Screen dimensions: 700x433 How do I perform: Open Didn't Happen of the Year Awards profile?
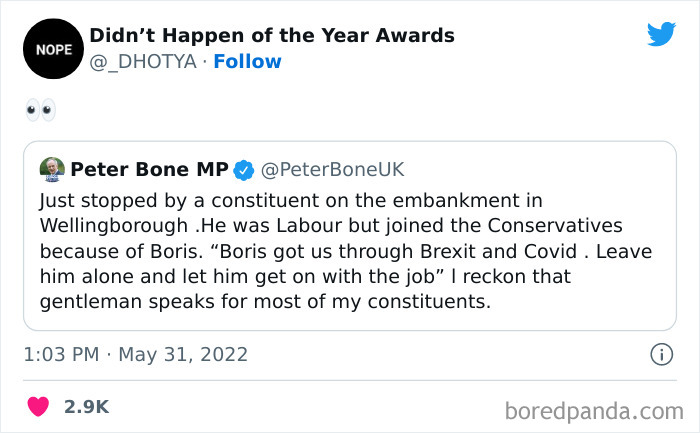[272, 36]
